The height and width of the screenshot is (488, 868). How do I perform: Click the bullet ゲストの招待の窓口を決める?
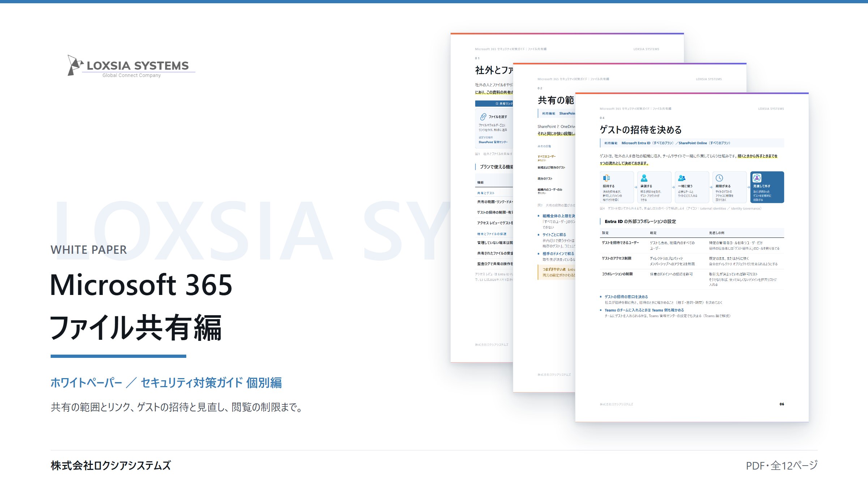[626, 297]
